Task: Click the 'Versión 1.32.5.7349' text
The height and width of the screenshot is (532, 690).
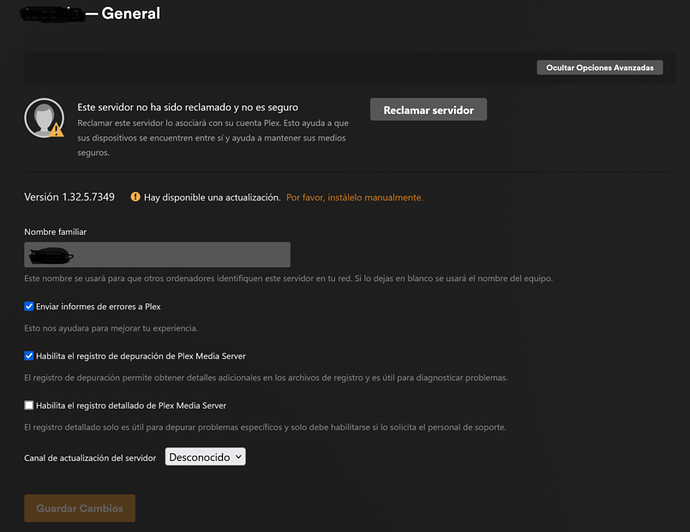Action: click(x=69, y=197)
